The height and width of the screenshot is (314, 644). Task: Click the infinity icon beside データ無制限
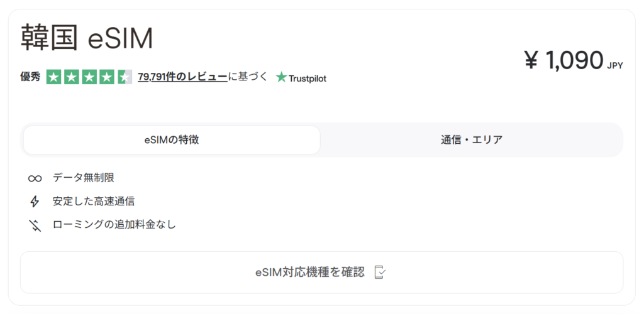[35, 178]
